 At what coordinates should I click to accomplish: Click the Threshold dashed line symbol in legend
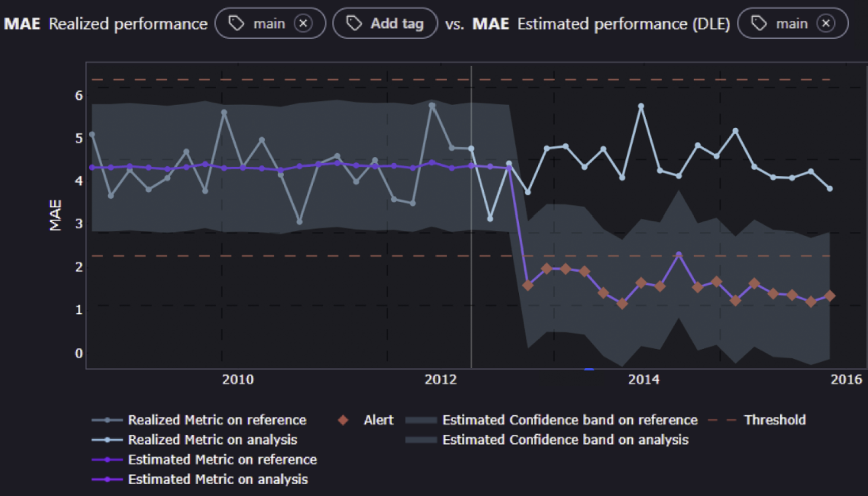pos(722,420)
